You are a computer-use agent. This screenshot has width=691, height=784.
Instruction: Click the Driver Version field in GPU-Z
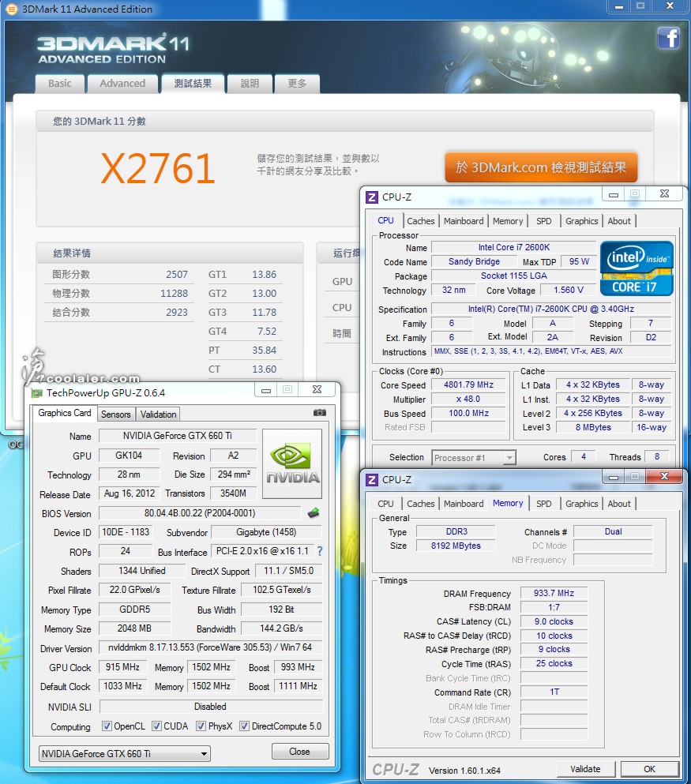click(211, 647)
